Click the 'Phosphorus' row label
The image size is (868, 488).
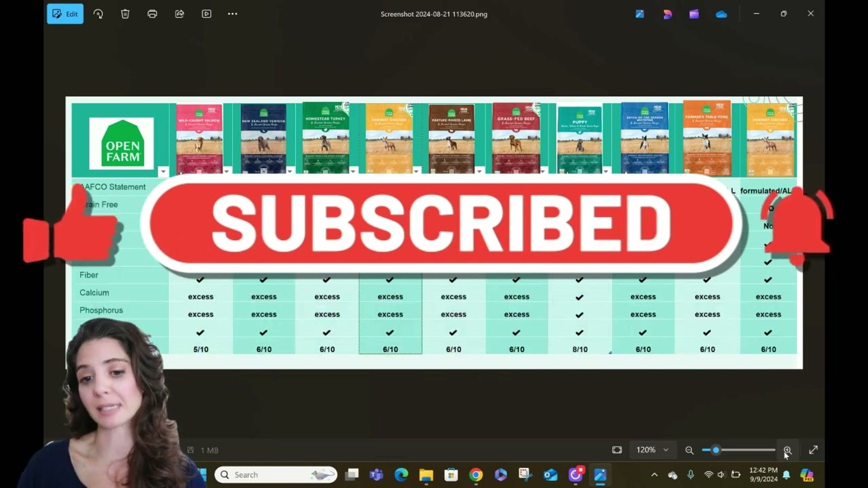click(101, 310)
